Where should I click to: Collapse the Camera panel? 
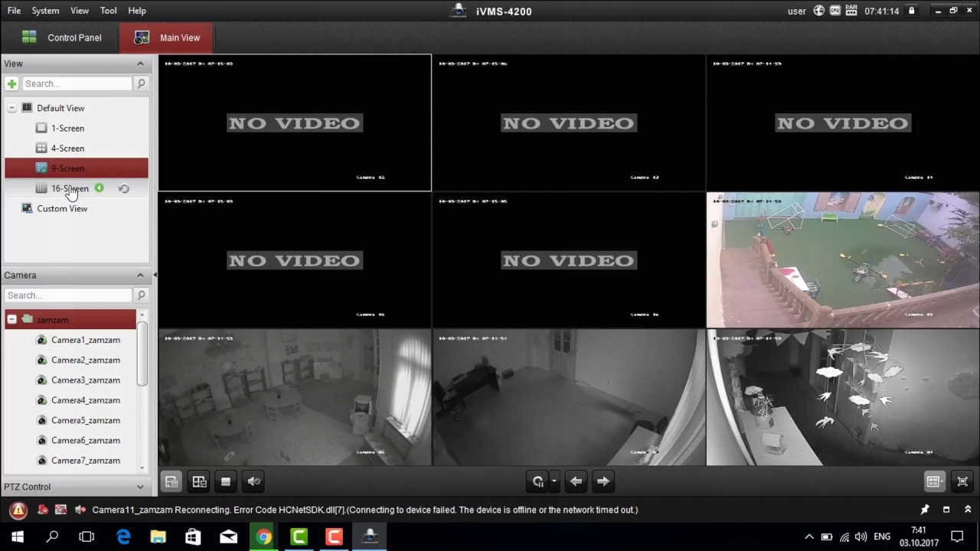pyautogui.click(x=140, y=275)
